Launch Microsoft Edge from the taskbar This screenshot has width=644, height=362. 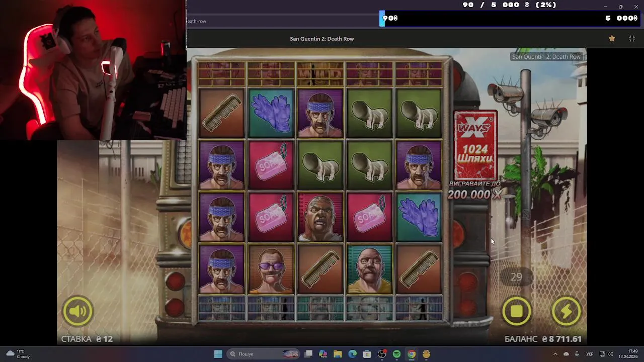tap(353, 354)
